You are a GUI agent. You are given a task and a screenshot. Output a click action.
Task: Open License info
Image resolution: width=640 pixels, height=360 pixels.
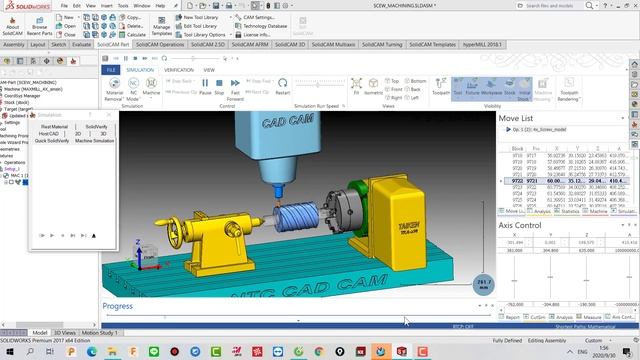252,35
